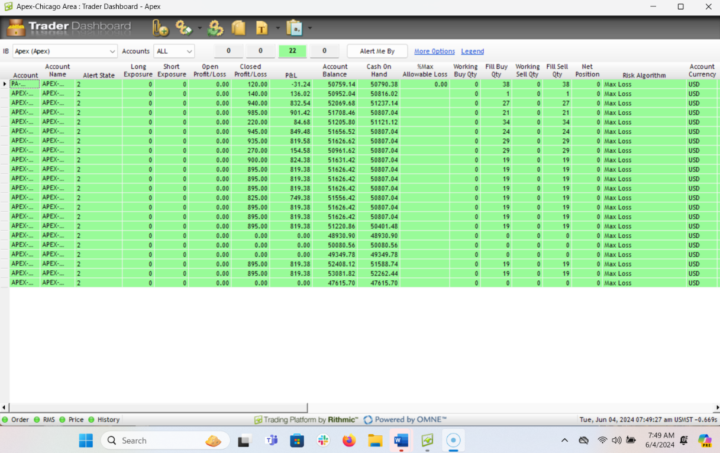The image size is (720, 453).
Task: Click the horizontal scrollbar left arrow
Action: [x=4, y=407]
